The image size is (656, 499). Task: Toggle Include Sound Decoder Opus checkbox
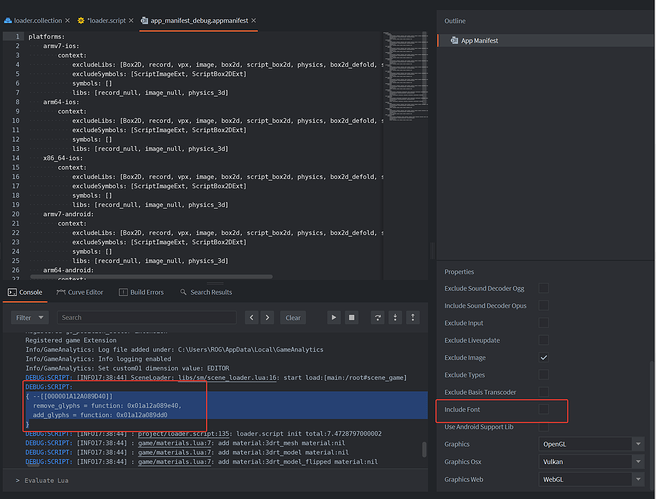click(543, 305)
